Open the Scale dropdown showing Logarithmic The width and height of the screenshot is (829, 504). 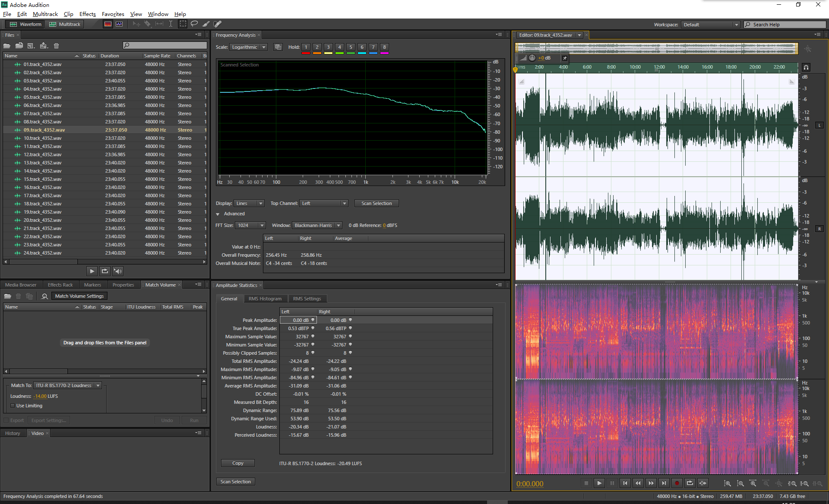click(248, 47)
